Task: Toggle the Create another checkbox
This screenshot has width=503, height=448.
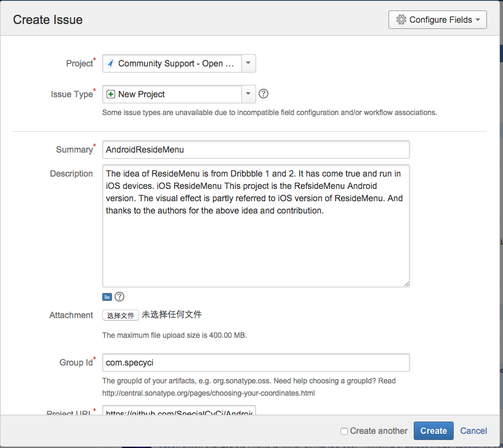Action: tap(344, 431)
